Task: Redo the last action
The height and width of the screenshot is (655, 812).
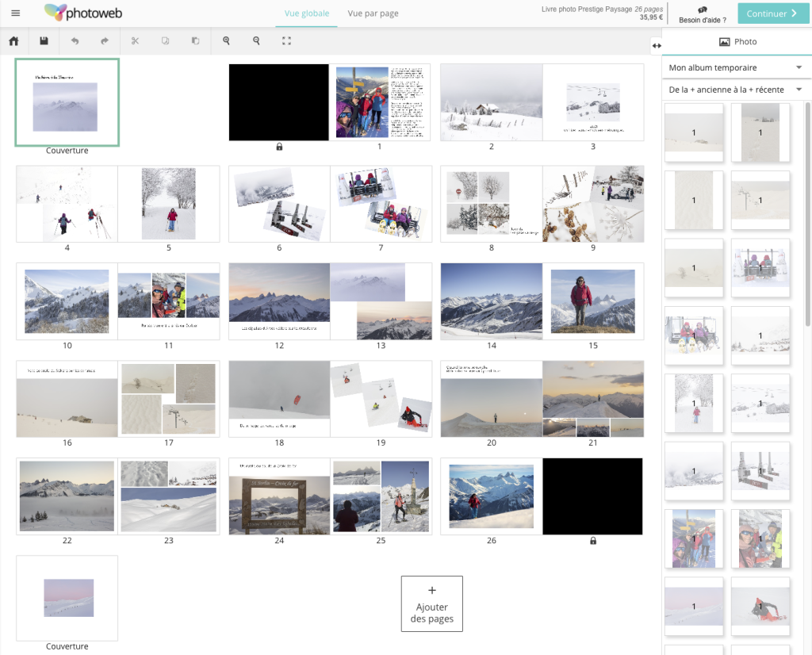Action: click(105, 41)
